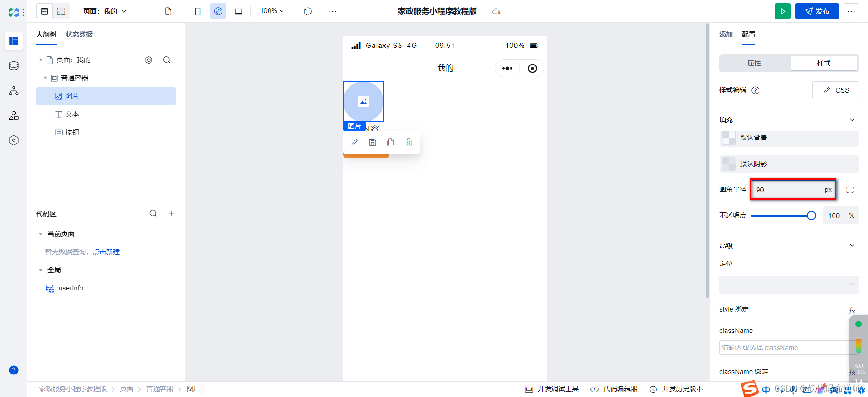Open the 开发调试工具 button
The width and height of the screenshot is (868, 397).
coord(552,389)
